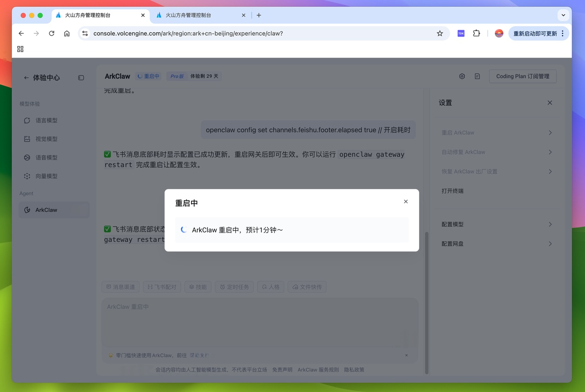Image resolution: width=585 pixels, height=392 pixels.
Task: Collapse the 体验中心 sidebar panel
Action: pyautogui.click(x=81, y=78)
